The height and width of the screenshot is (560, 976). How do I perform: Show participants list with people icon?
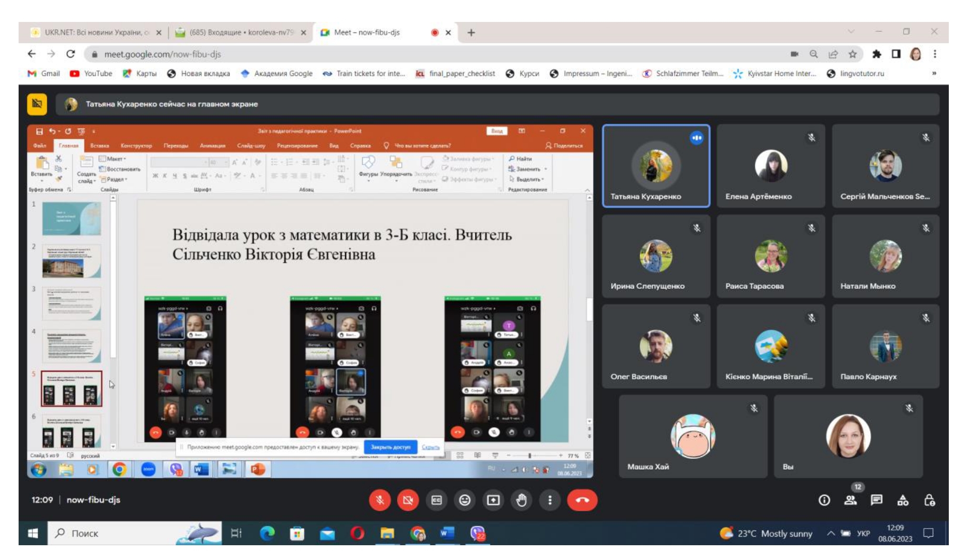tap(850, 500)
